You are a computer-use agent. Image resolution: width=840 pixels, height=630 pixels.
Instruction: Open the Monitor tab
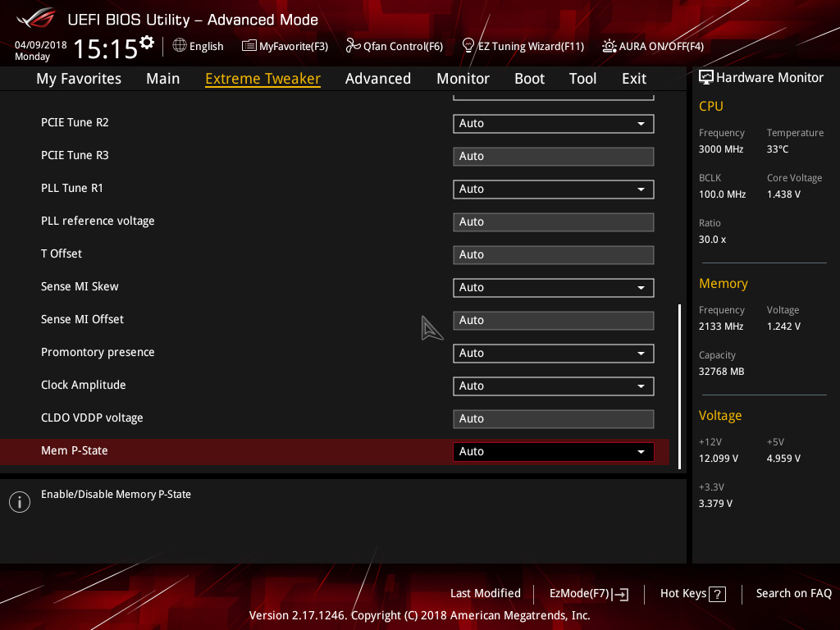[463, 79]
